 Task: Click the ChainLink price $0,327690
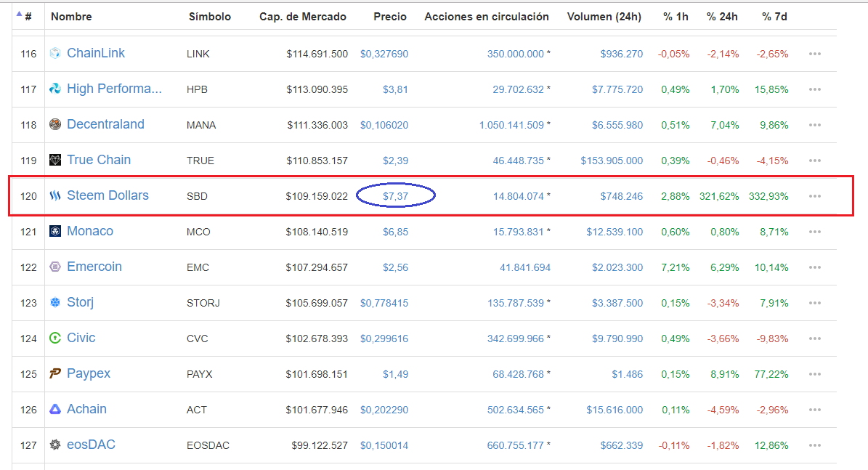(384, 54)
